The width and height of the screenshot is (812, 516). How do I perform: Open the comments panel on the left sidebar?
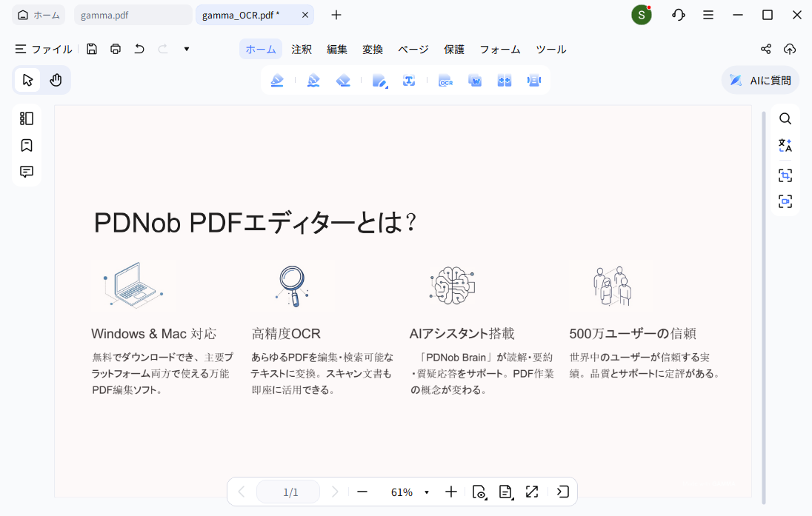coord(27,172)
